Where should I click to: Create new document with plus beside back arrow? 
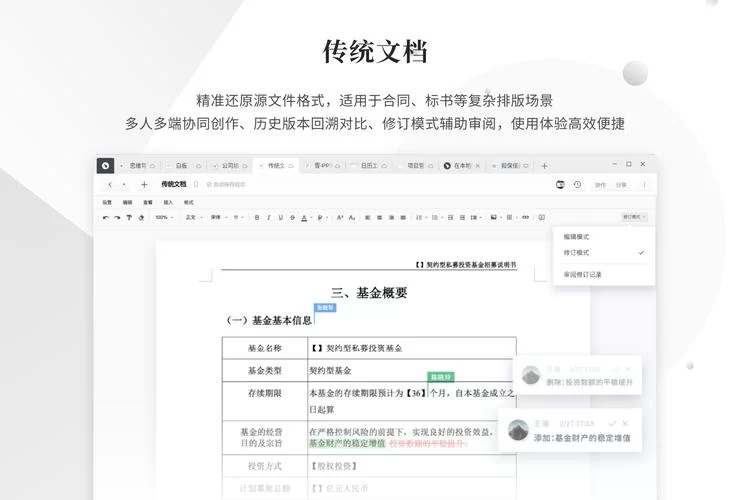[x=144, y=185]
